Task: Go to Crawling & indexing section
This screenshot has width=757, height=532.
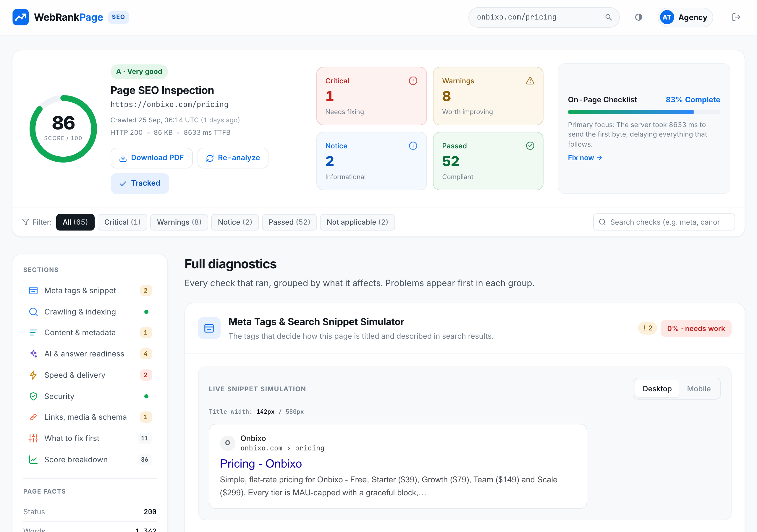Action: [90, 312]
